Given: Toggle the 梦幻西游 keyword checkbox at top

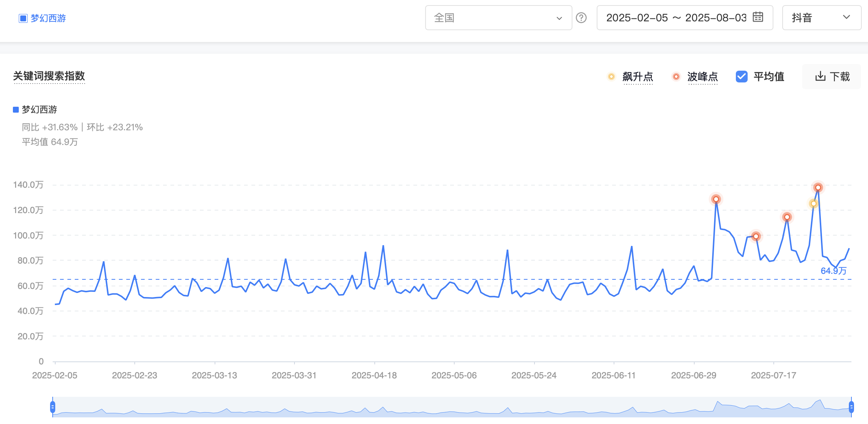Looking at the screenshot, I should (x=23, y=18).
